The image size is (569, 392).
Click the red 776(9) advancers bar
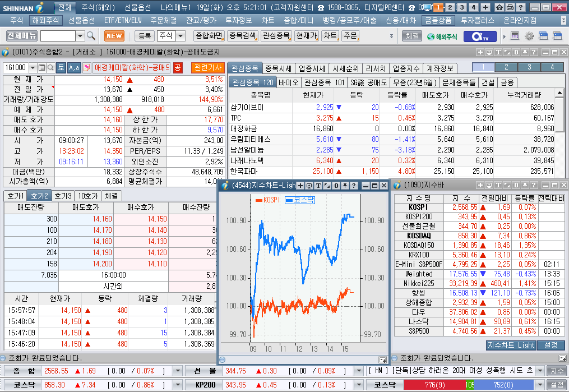[434, 385]
